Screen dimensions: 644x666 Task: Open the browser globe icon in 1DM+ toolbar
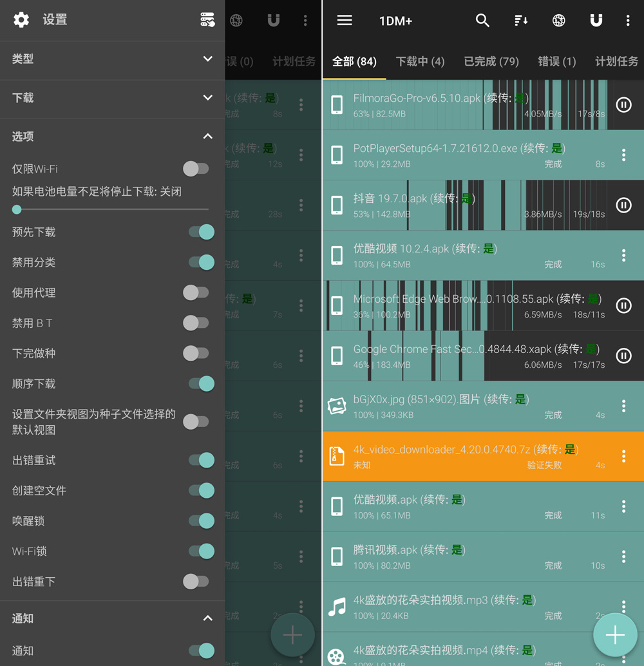tap(558, 20)
